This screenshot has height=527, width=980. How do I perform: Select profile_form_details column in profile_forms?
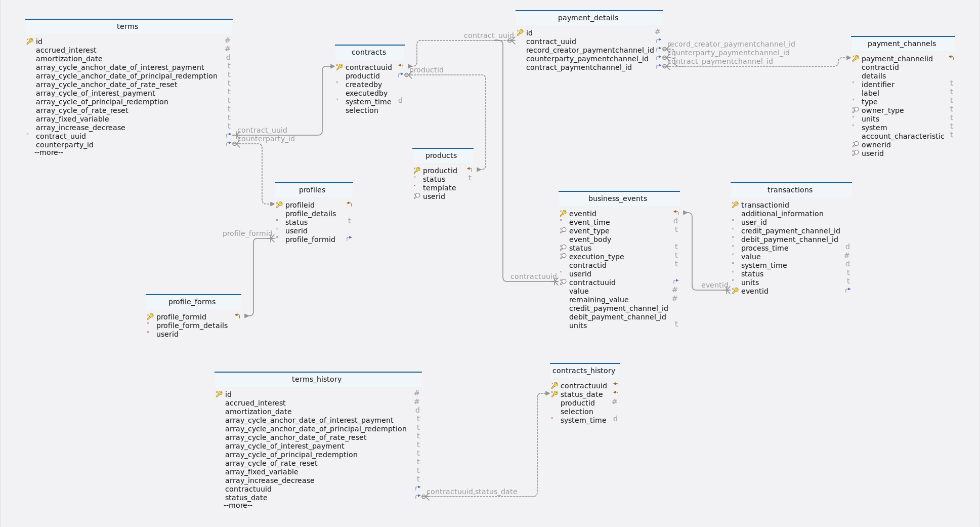(192, 326)
